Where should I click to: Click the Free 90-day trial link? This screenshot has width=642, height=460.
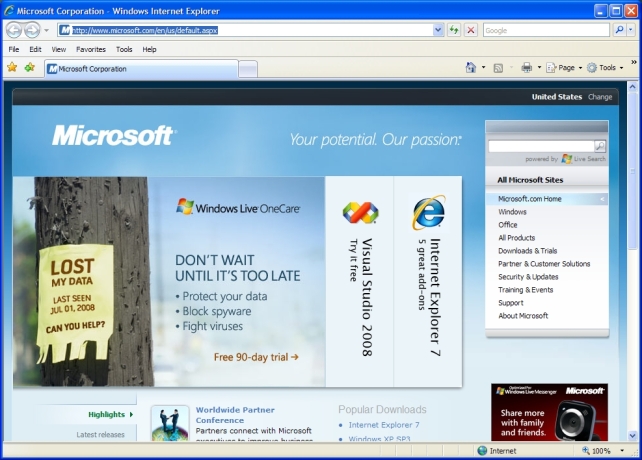256,357
